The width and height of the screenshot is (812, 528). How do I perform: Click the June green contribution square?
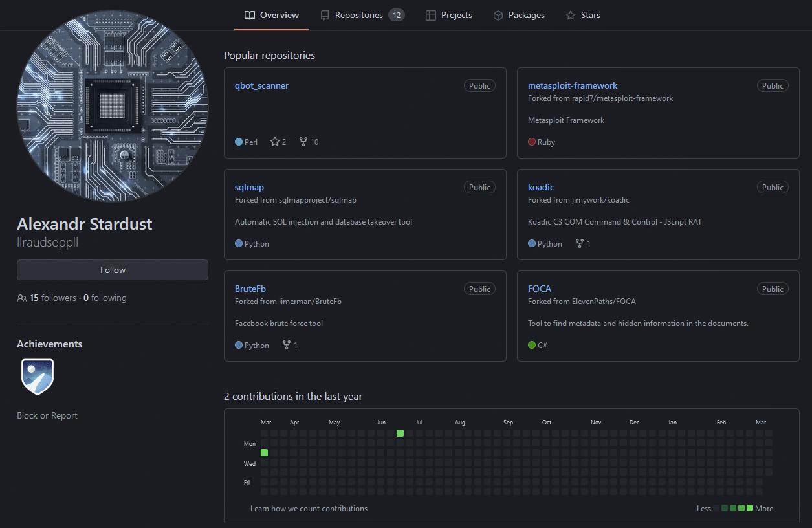400,433
